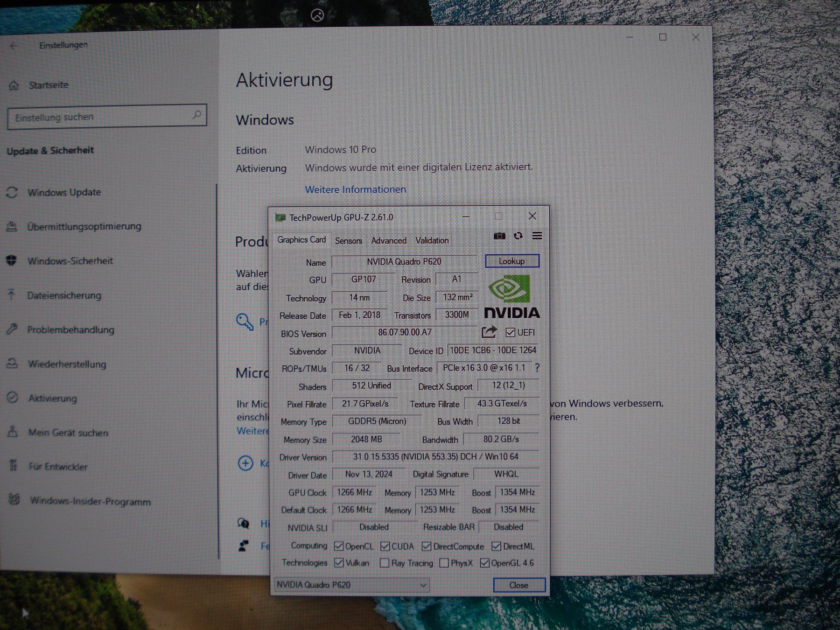Close the GPU-Z window with X
The height and width of the screenshot is (630, 840).
point(532,216)
